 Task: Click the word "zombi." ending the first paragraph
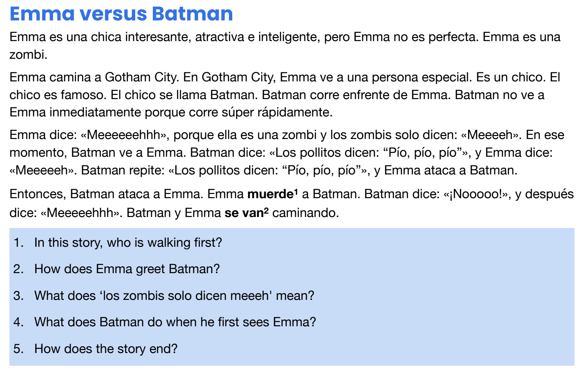pos(28,55)
